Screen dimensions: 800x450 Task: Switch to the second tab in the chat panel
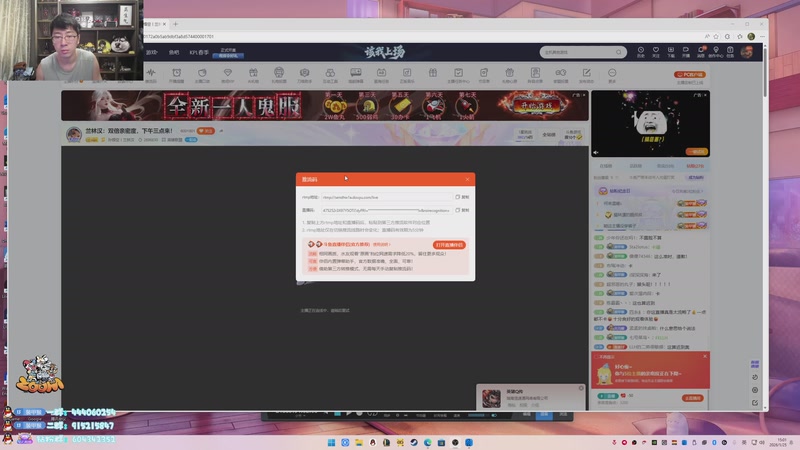coord(635,166)
